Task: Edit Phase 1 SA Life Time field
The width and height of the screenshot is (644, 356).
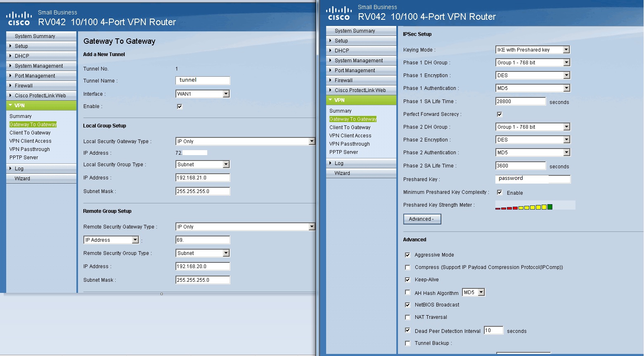Action: (521, 101)
